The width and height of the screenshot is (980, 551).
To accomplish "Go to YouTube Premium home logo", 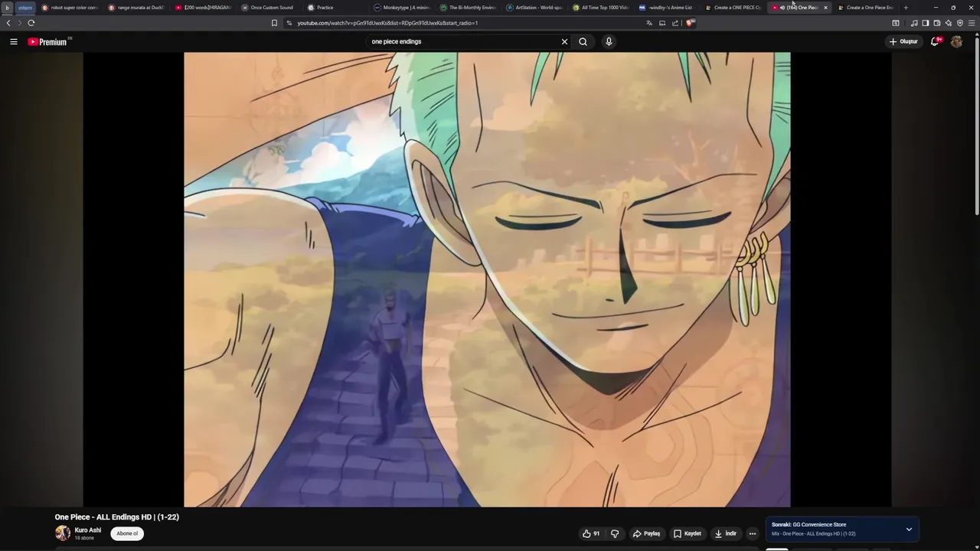I will [x=47, y=41].
